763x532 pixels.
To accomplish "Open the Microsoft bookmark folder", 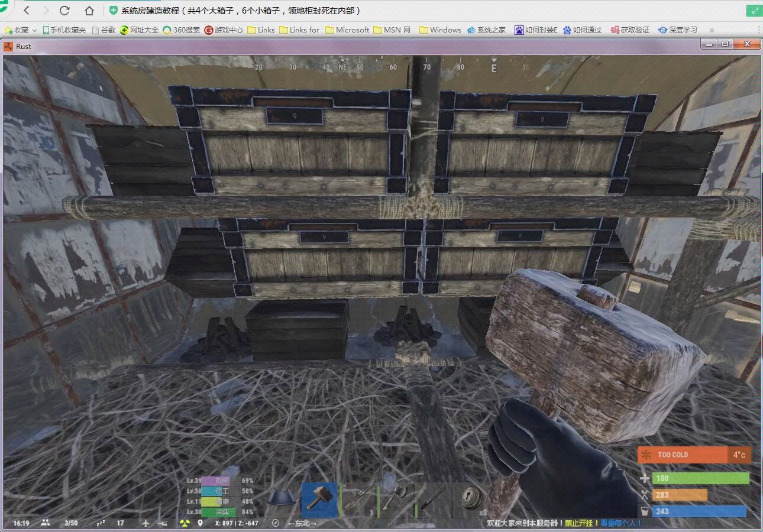I will [347, 30].
